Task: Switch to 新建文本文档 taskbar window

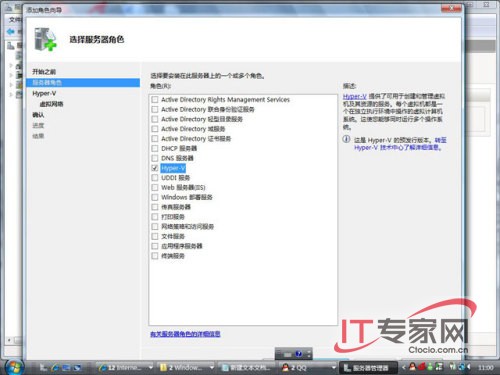Action: click(x=247, y=367)
